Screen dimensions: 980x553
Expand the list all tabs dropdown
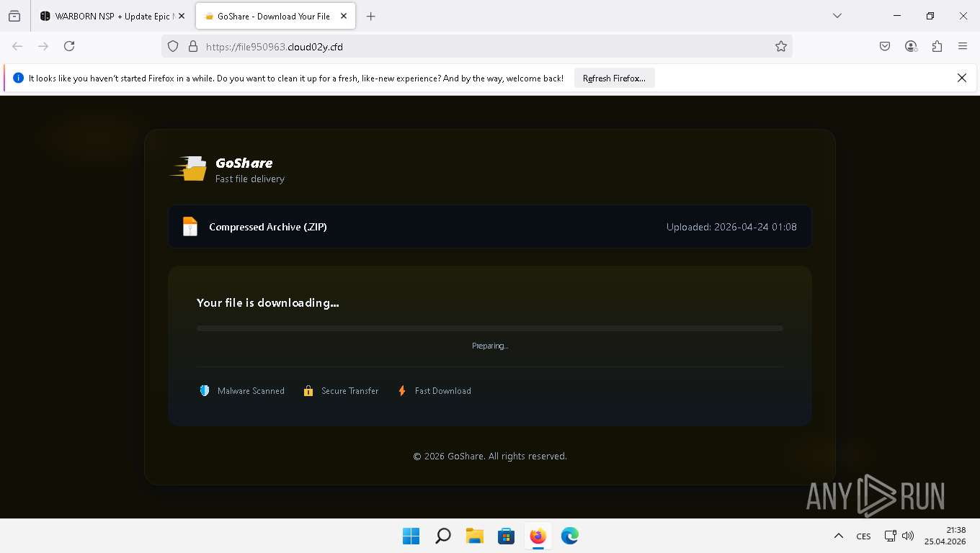837,16
